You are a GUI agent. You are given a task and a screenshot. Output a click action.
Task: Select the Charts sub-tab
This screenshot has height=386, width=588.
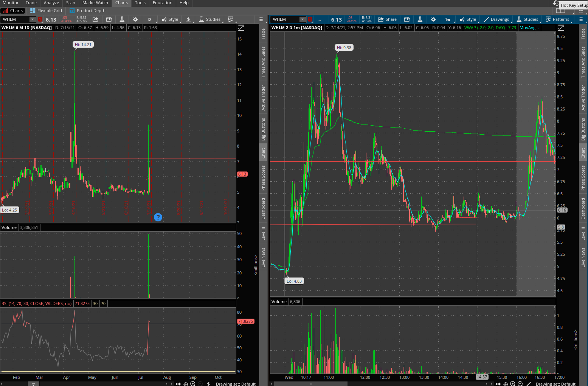coord(13,11)
